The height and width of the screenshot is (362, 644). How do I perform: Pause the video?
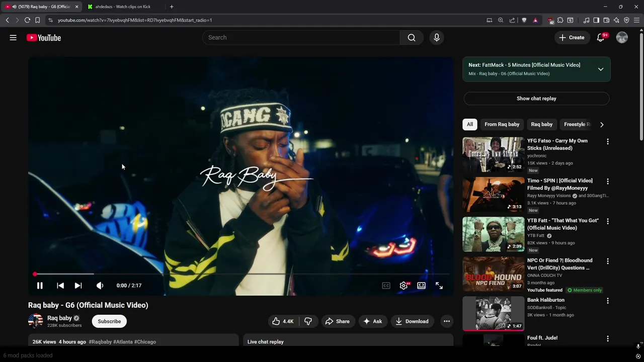40,286
